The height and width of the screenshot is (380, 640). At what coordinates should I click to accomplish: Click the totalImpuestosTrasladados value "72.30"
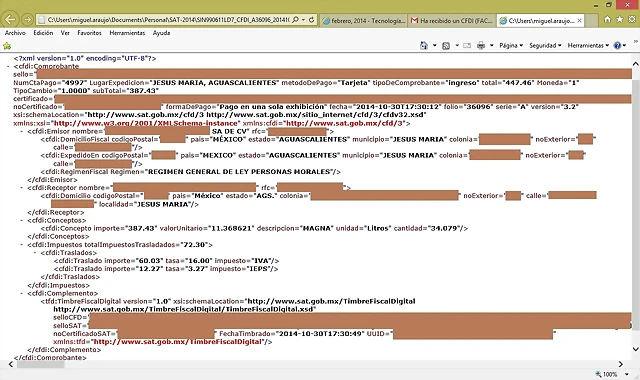[x=195, y=245]
